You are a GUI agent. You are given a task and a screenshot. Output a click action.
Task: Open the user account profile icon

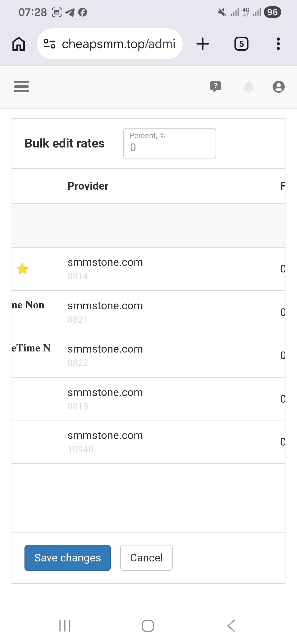click(279, 87)
